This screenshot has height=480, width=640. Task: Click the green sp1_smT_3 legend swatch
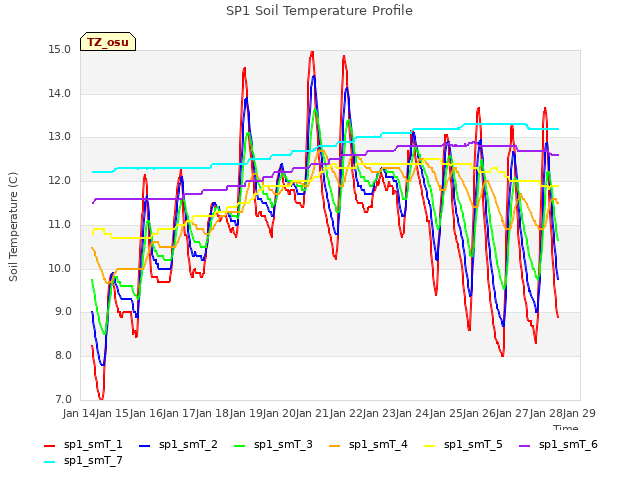(240, 446)
